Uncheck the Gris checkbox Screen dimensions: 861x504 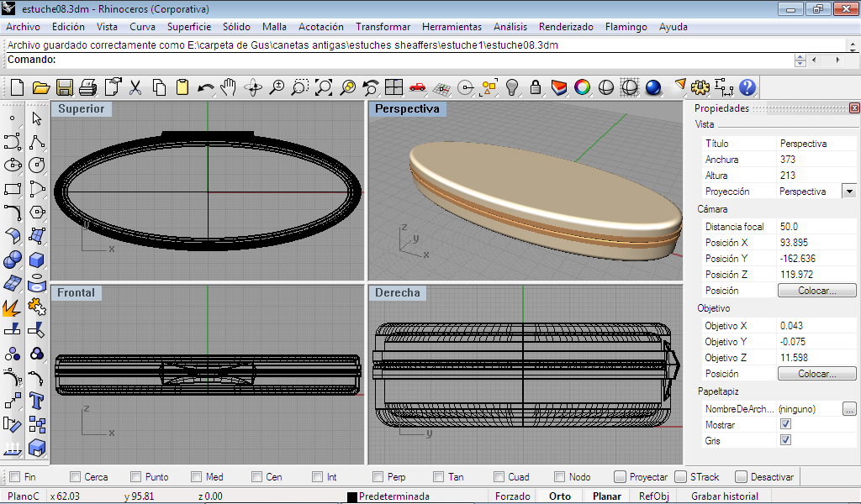coord(785,440)
